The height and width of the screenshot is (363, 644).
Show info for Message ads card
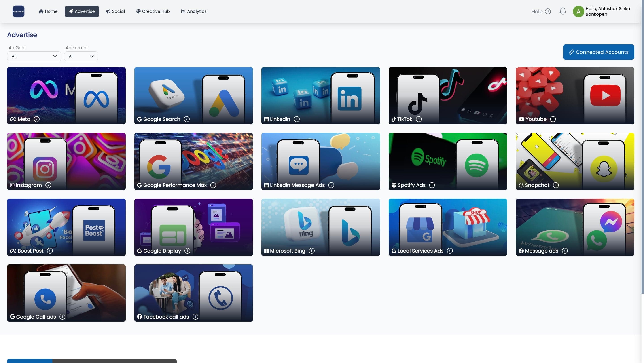pos(565,251)
